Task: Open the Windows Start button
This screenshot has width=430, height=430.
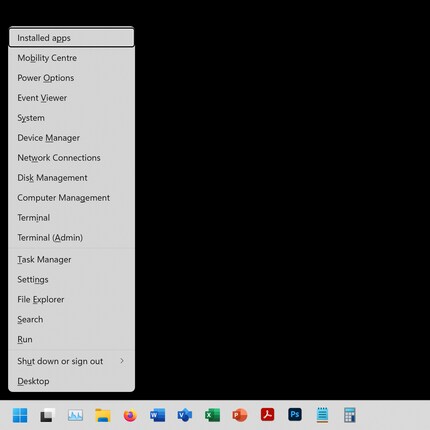Action: pyautogui.click(x=20, y=415)
